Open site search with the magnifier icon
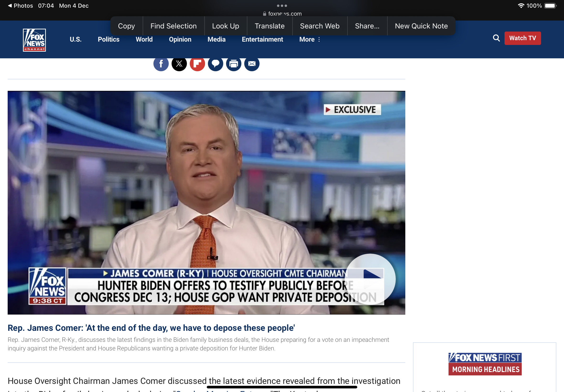 coord(496,38)
